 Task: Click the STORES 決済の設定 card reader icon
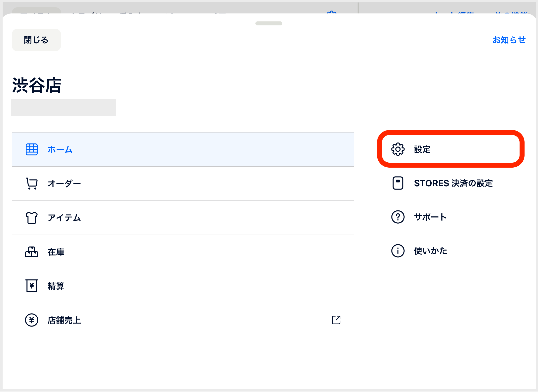click(398, 183)
